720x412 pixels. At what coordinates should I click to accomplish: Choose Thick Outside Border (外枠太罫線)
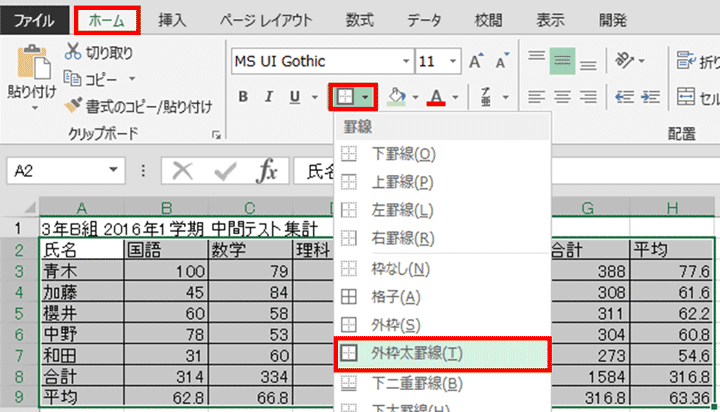(442, 354)
